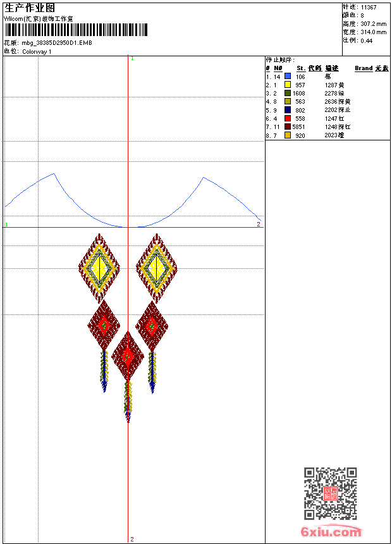Click the barcode in the header
Image resolution: width=392 pixels, height=544 pixels.
point(76,30)
